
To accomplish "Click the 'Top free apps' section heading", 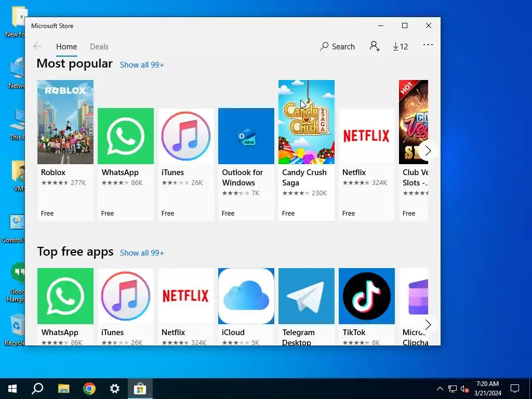I will point(75,252).
